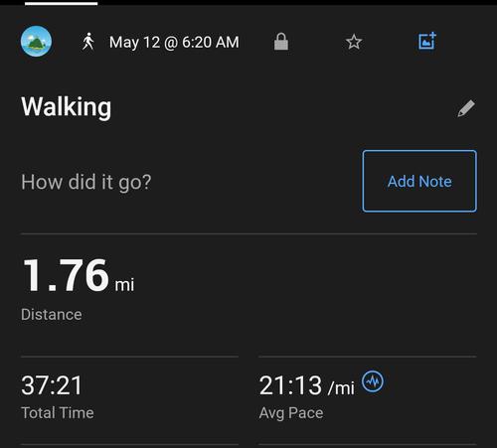The width and height of the screenshot is (497, 448).
Task: Tap the Distance label
Action: click(x=52, y=314)
